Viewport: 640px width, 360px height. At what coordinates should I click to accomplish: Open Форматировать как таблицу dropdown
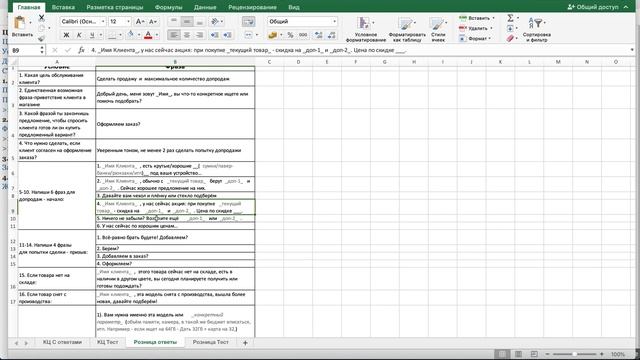(x=407, y=29)
